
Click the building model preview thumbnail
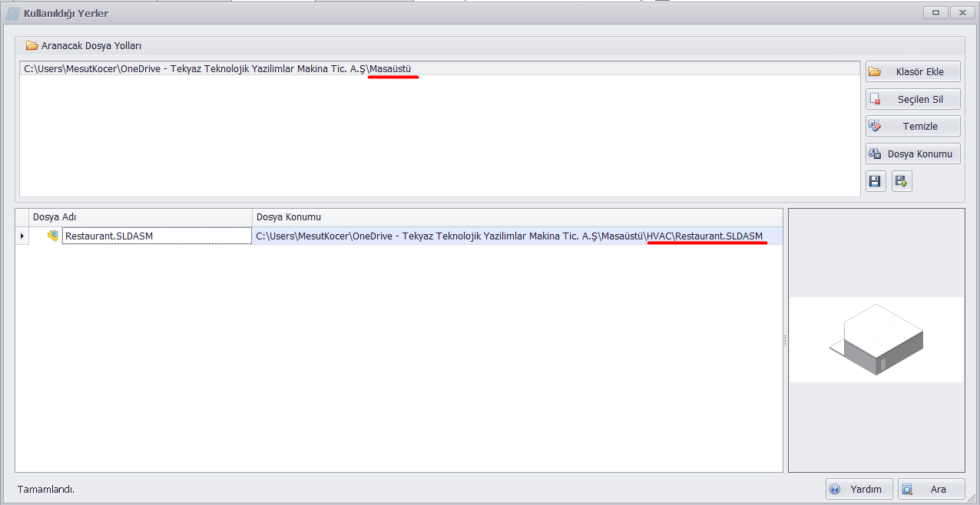pos(876,339)
